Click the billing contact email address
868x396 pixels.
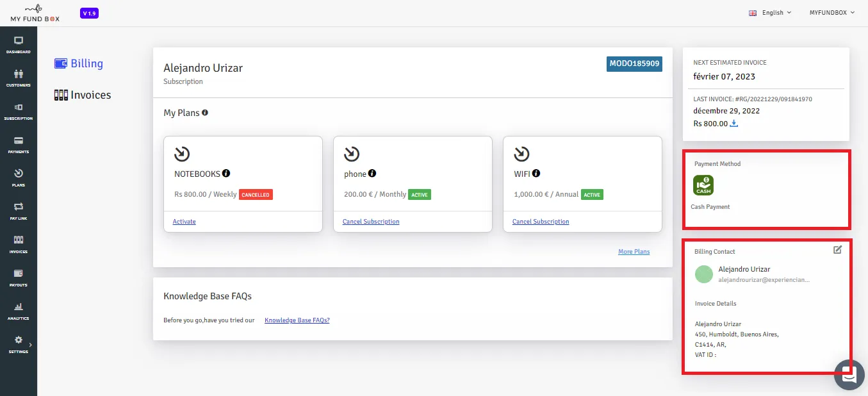[x=764, y=281]
